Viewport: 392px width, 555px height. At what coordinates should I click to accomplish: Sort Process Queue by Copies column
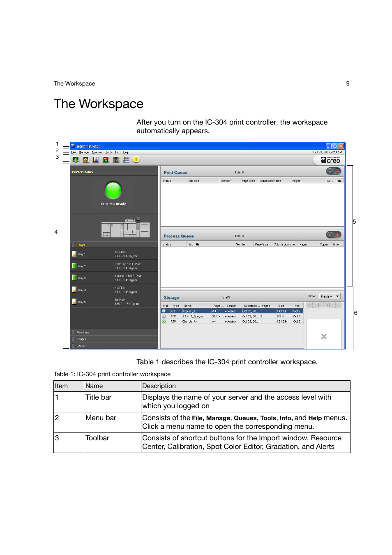coord(324,244)
